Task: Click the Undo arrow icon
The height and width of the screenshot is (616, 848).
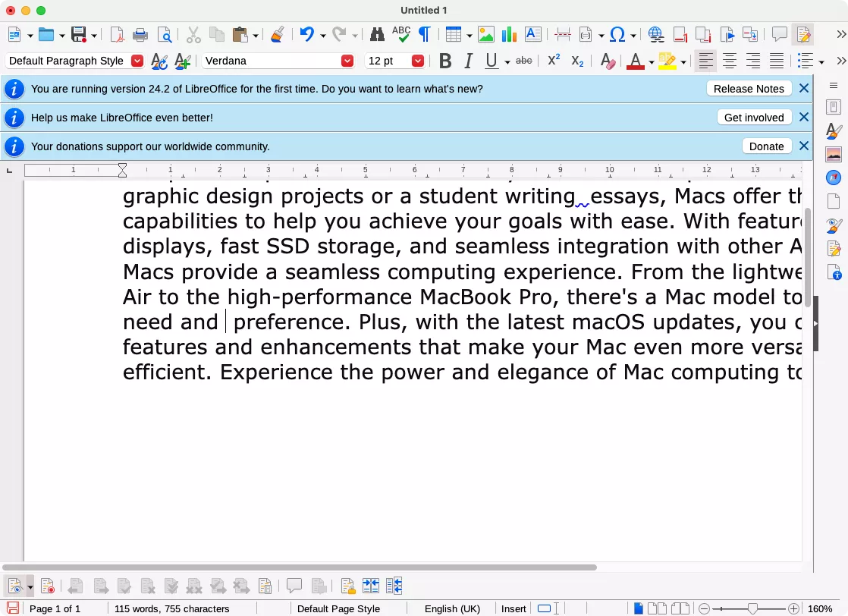Action: point(306,35)
